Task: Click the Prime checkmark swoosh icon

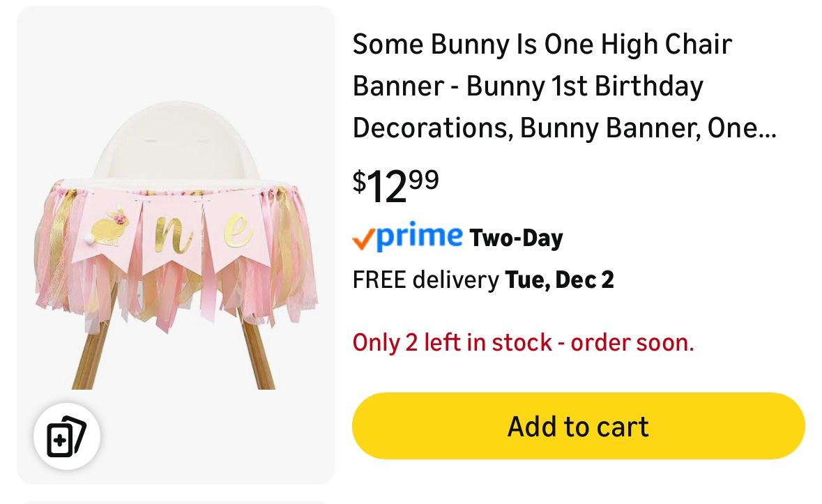Action: [363, 237]
